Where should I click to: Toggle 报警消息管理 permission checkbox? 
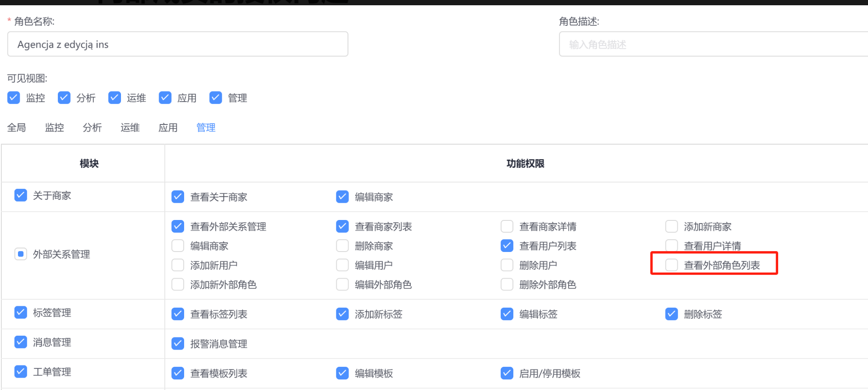178,344
